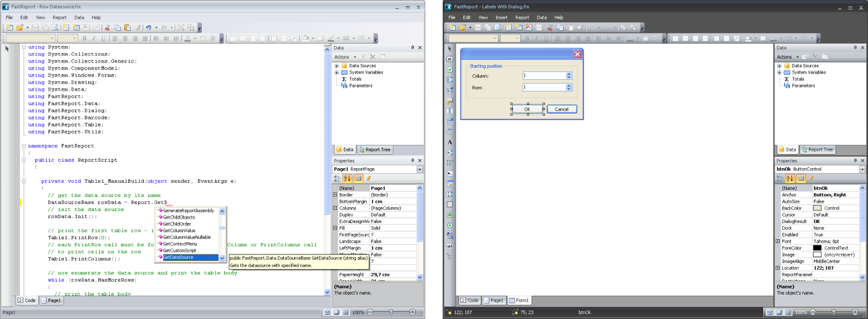Click the Column value input field
The height and width of the screenshot is (319, 868).
click(x=544, y=76)
